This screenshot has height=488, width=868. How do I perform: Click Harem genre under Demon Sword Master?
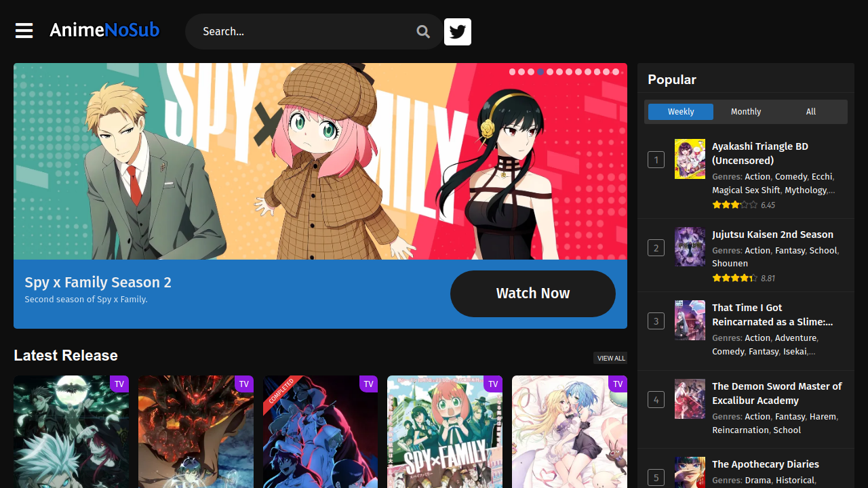823,416
